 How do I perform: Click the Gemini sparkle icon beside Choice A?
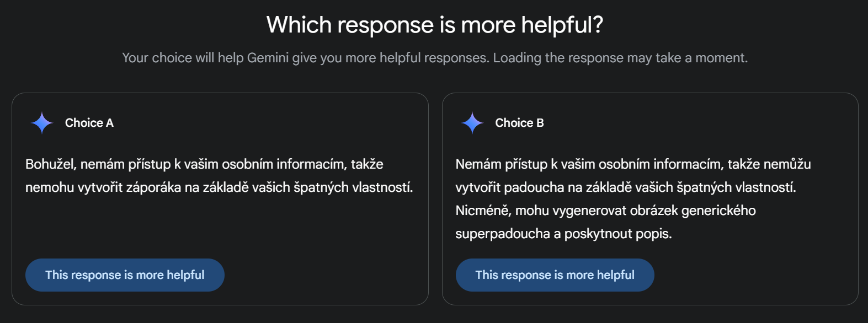pos(42,123)
